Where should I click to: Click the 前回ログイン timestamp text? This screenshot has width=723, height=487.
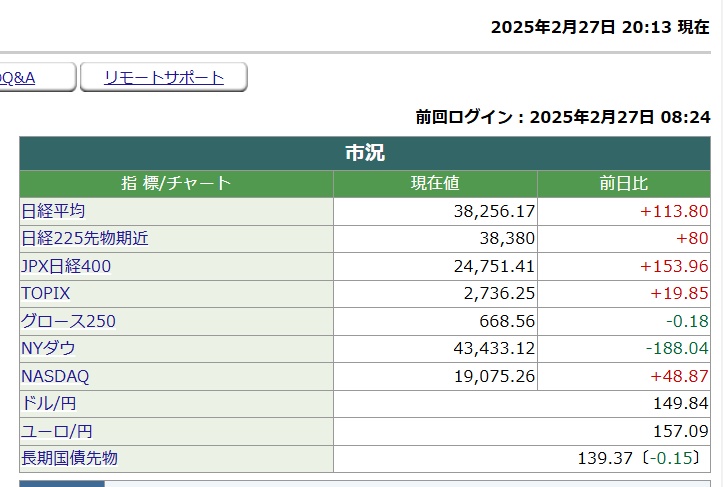point(563,117)
